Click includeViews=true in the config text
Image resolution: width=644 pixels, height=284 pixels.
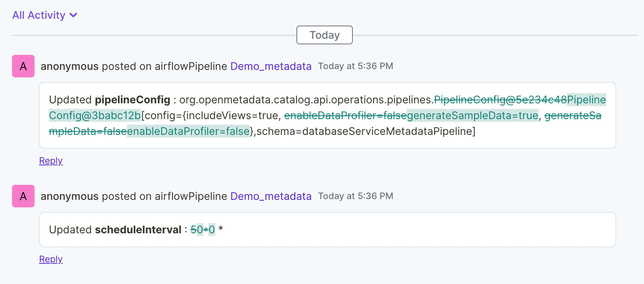click(x=233, y=115)
